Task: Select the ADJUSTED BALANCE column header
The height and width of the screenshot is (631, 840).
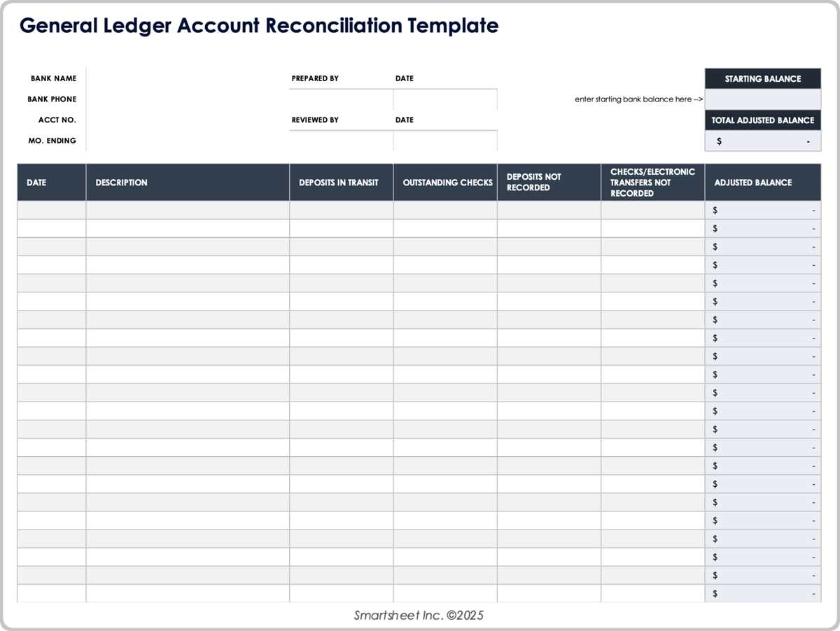Action: (x=763, y=183)
